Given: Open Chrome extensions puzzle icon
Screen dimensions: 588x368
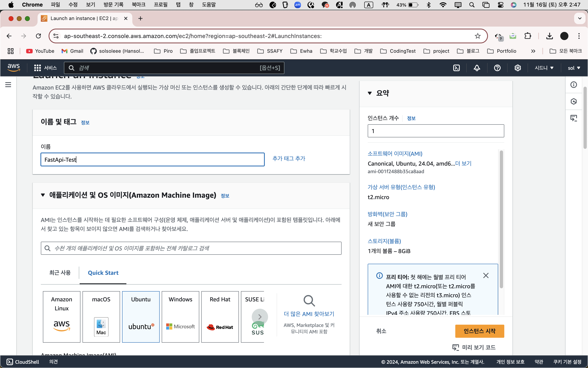Looking at the screenshot, I should (x=528, y=36).
